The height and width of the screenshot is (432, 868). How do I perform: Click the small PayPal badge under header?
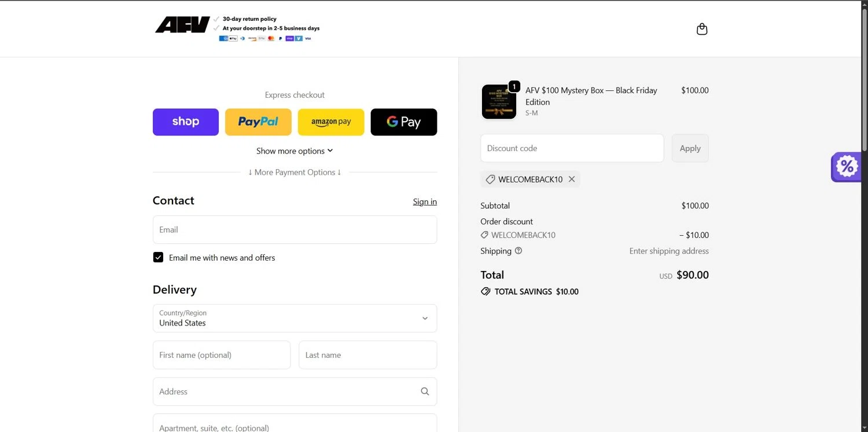tap(281, 38)
